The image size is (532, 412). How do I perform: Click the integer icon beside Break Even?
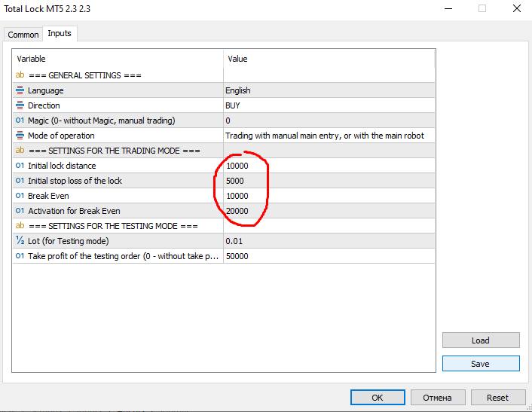tap(20, 196)
